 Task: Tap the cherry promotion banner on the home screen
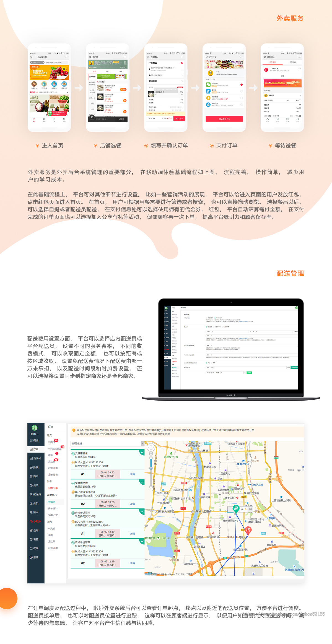50,73
